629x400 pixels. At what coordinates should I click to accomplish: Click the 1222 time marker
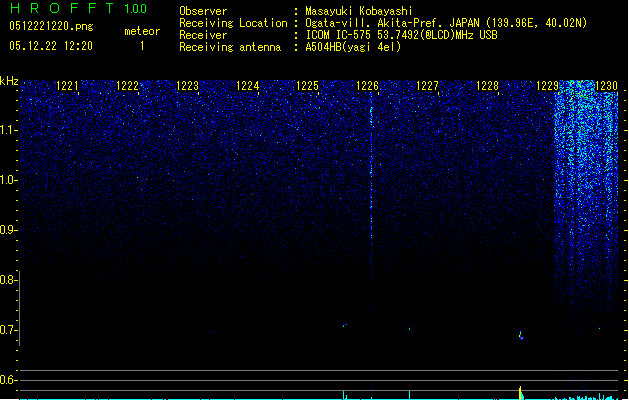[127, 86]
